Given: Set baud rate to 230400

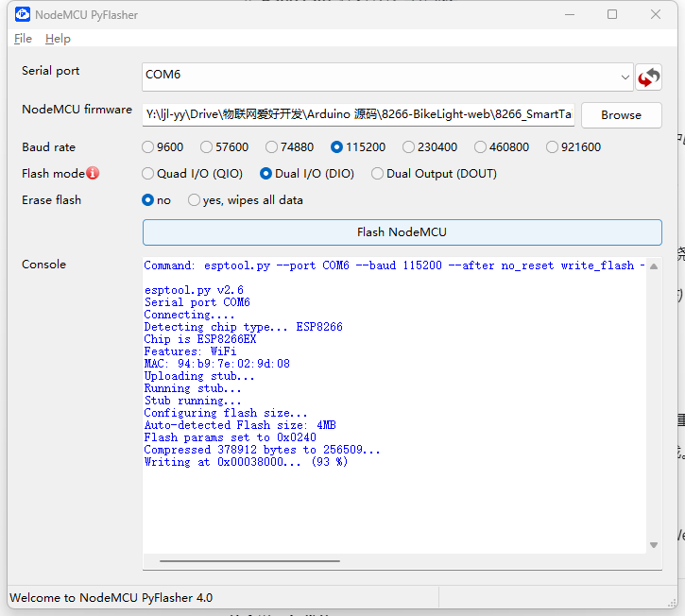Looking at the screenshot, I should point(408,147).
